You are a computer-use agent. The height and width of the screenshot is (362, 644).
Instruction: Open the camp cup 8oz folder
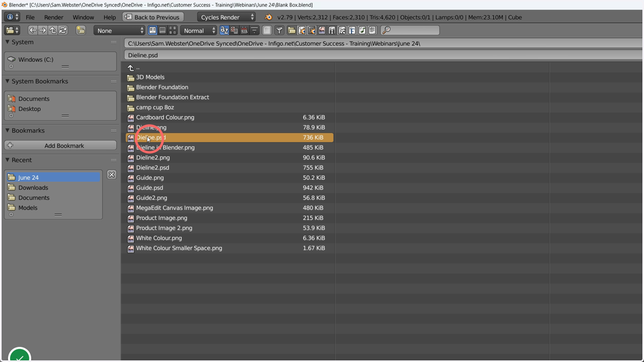230,107
